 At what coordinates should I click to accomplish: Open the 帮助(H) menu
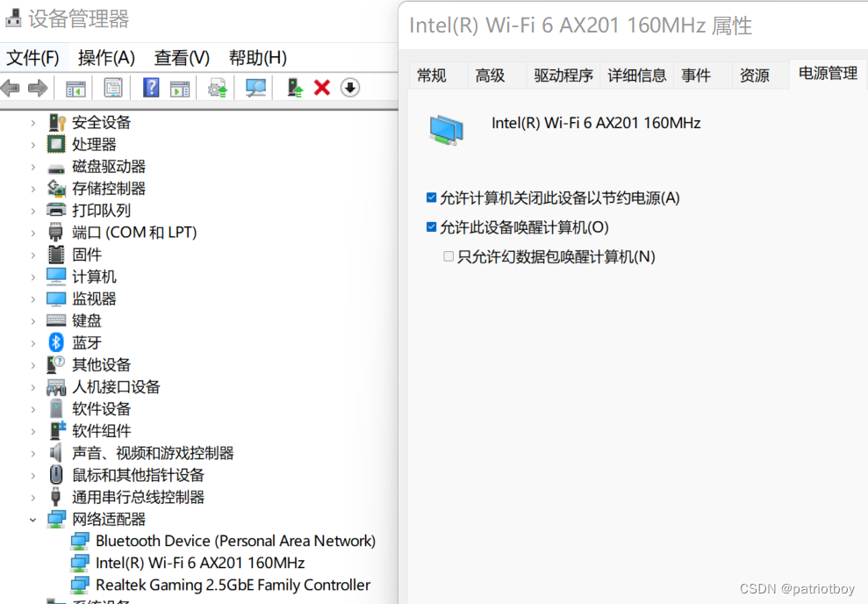point(258,58)
